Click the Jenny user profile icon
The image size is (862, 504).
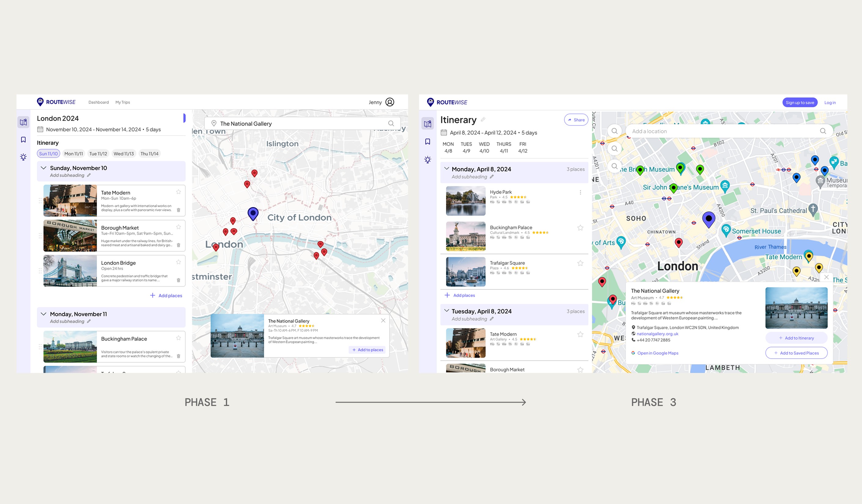pyautogui.click(x=390, y=102)
